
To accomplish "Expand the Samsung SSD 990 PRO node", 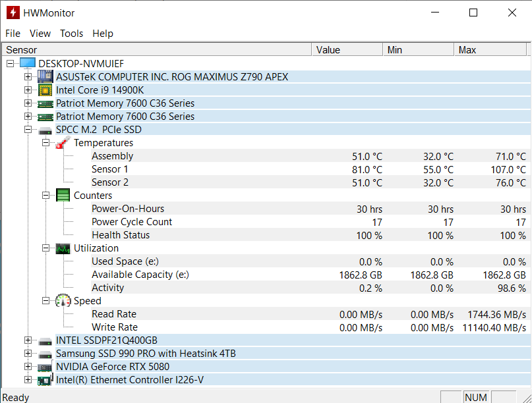I will point(28,354).
